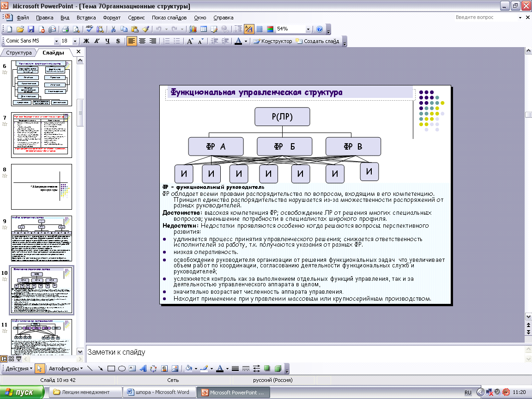532x399 pixels.
Task: Open print preview
Action: pos(76,29)
